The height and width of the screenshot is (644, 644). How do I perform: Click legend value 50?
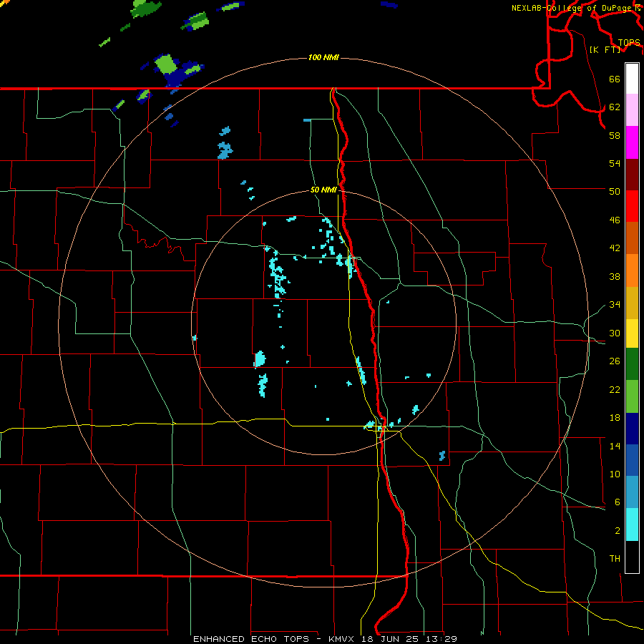[615, 191]
